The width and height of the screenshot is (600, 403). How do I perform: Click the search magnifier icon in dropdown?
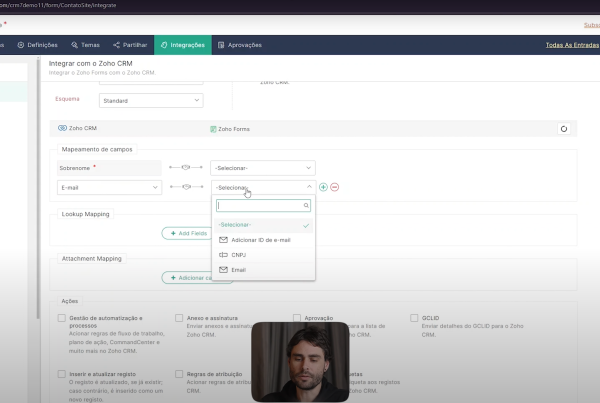(307, 205)
